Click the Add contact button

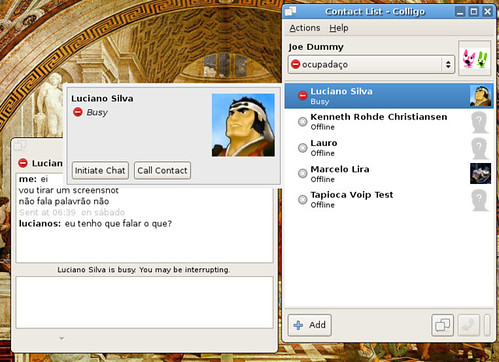310,325
